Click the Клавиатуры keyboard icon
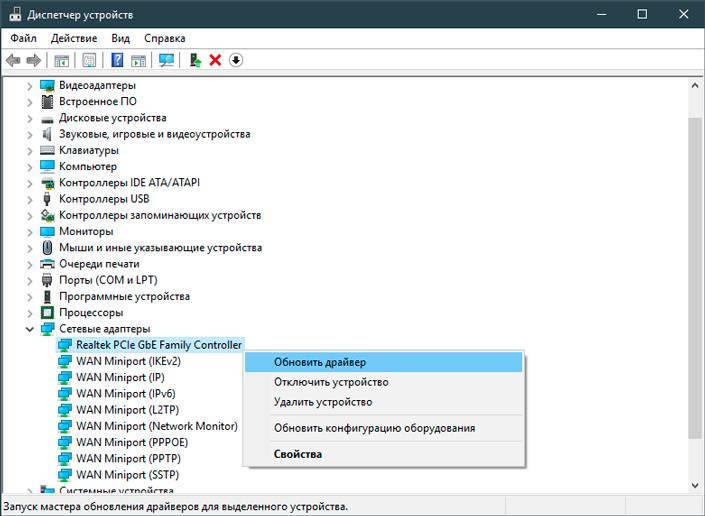This screenshot has width=705, height=516. coord(47,150)
